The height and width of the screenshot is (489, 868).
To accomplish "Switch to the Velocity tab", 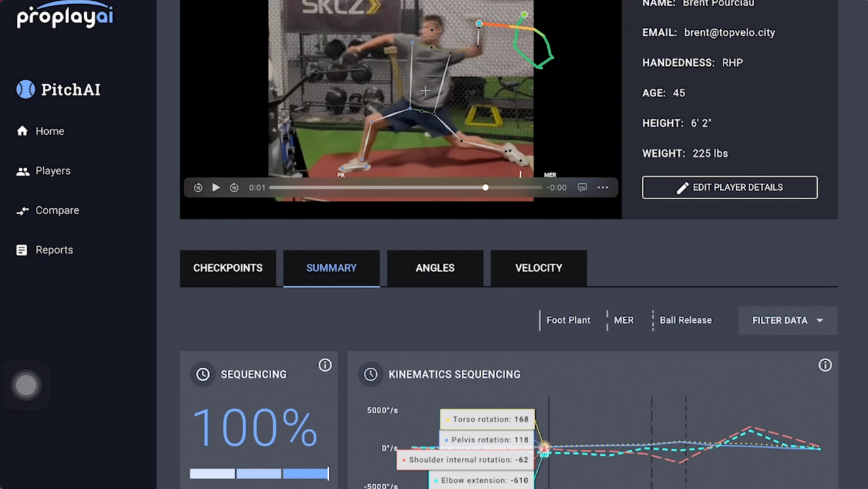I will point(538,268).
